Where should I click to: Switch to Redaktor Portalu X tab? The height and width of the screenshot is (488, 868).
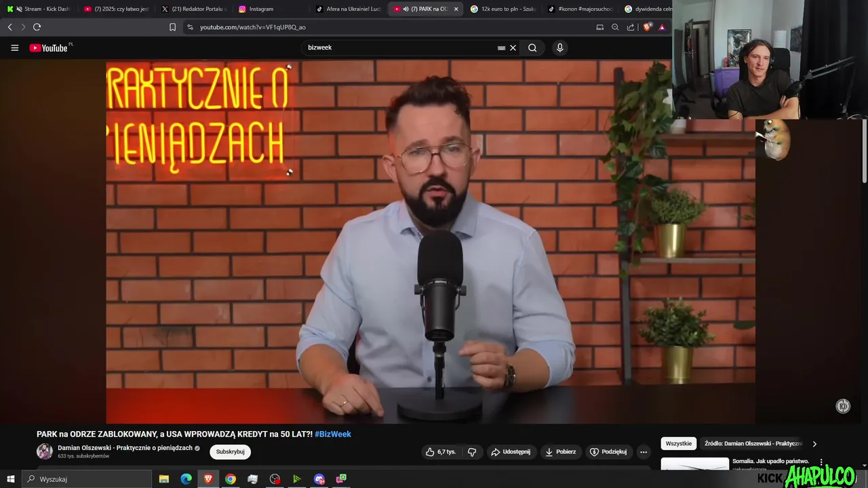click(194, 9)
